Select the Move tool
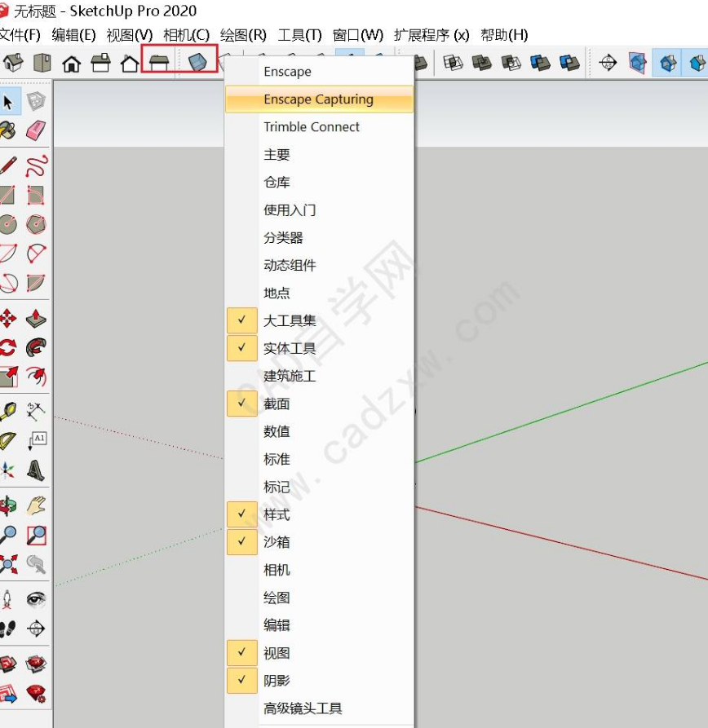This screenshot has width=708, height=728. coord(8,319)
